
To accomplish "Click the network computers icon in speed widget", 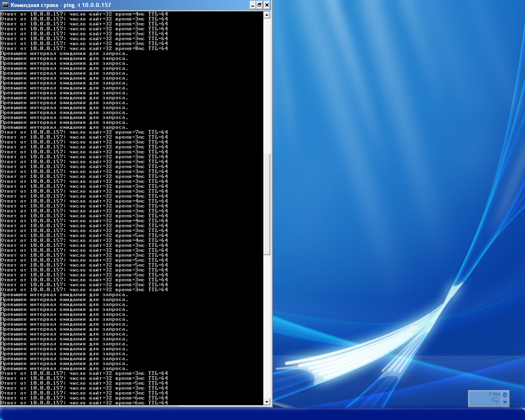I will pyautogui.click(x=495, y=399).
